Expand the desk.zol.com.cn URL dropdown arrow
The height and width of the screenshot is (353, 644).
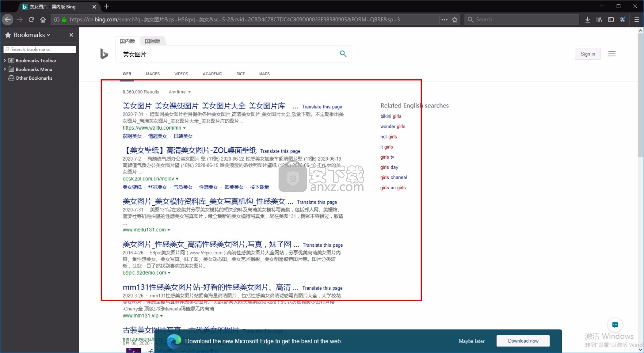coord(177,179)
